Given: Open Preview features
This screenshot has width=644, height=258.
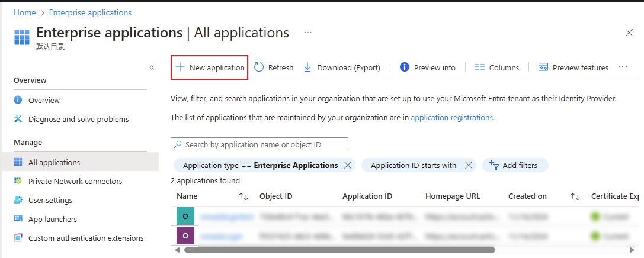Looking at the screenshot, I should (573, 67).
